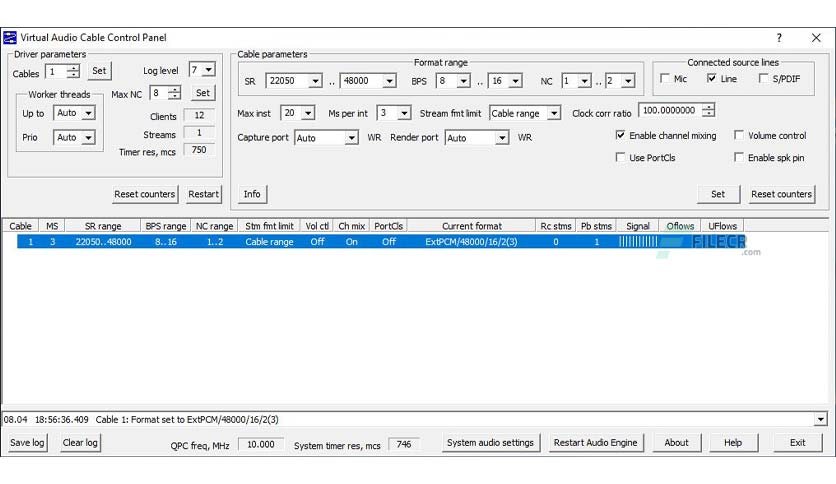Click the SR range column header
Image resolution: width=836 pixels, height=484 pixels.
coord(103,226)
